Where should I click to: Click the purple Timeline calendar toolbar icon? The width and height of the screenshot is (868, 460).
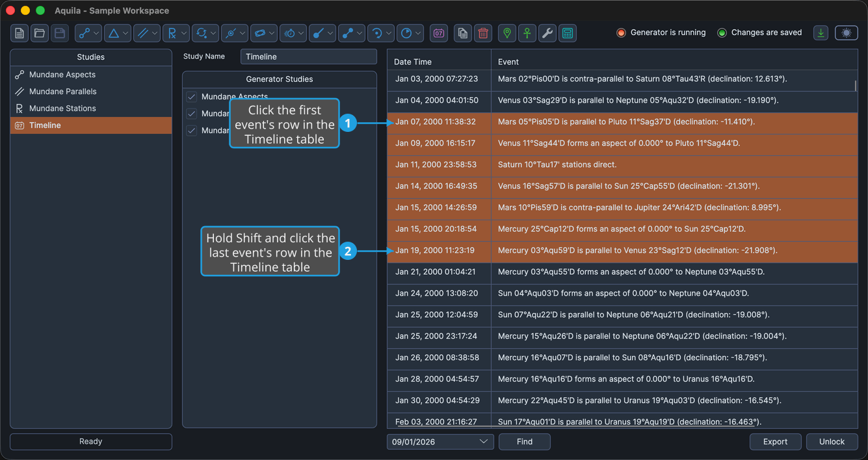pyautogui.click(x=439, y=33)
